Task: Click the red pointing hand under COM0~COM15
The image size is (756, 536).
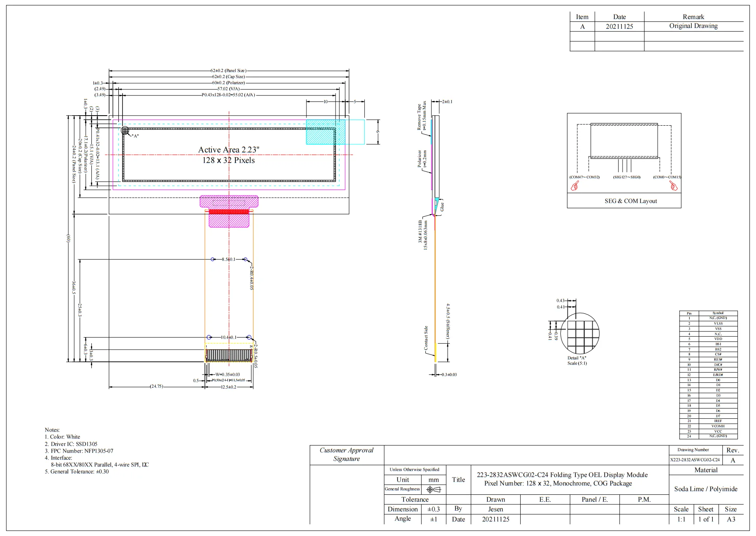Action: (x=673, y=186)
